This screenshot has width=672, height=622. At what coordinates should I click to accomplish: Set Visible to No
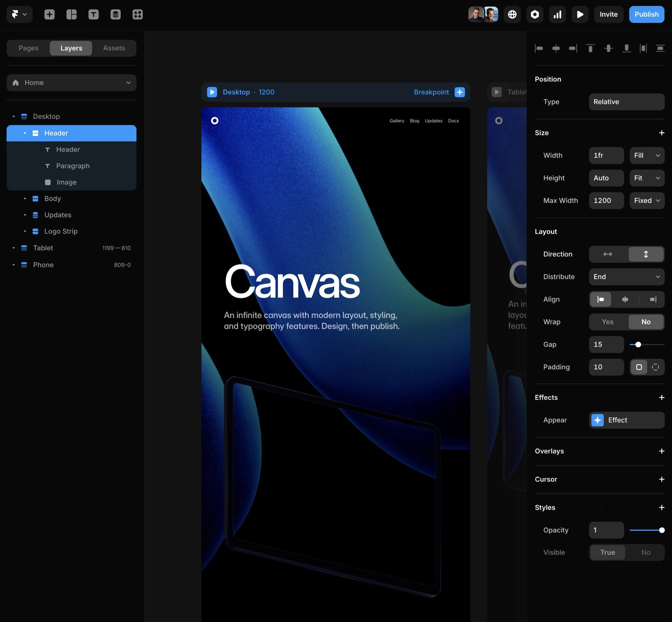[x=645, y=552]
